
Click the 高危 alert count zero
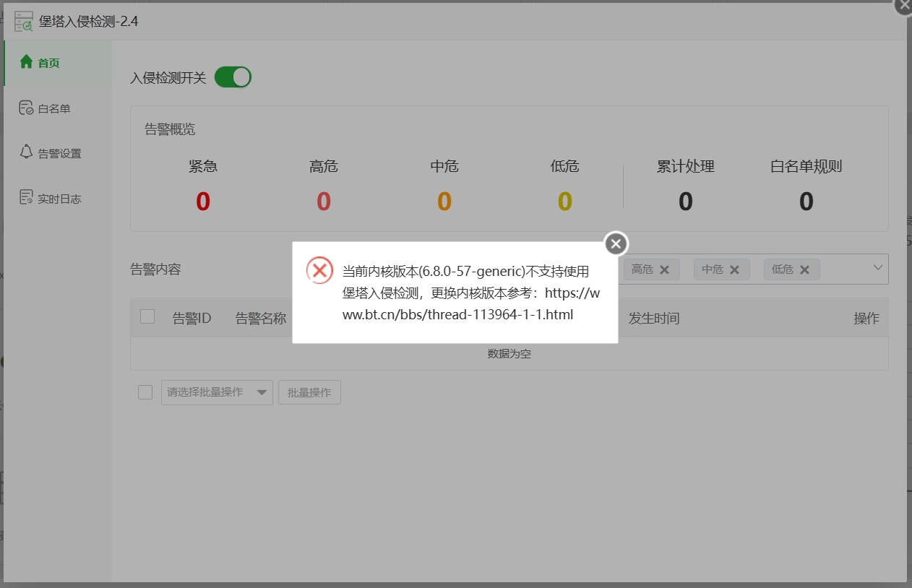[x=324, y=202]
